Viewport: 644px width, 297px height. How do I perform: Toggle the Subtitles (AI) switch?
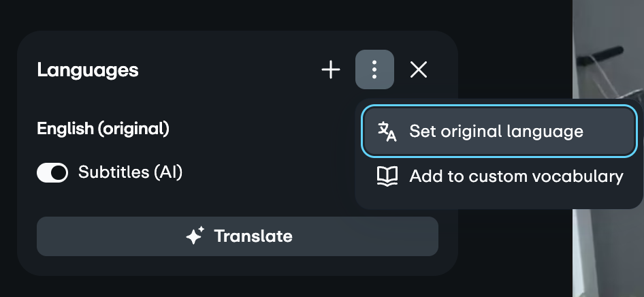click(x=52, y=172)
